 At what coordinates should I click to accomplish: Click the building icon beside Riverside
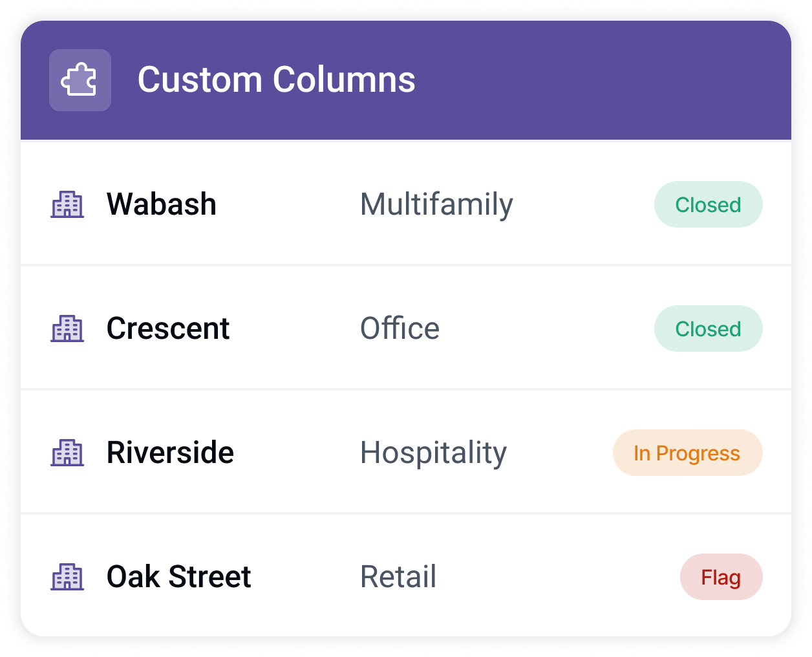[67, 453]
